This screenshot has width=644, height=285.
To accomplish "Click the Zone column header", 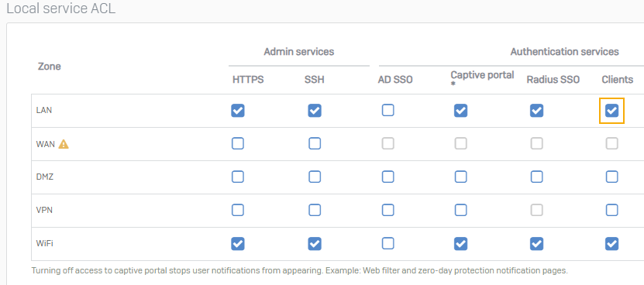I will coord(50,67).
